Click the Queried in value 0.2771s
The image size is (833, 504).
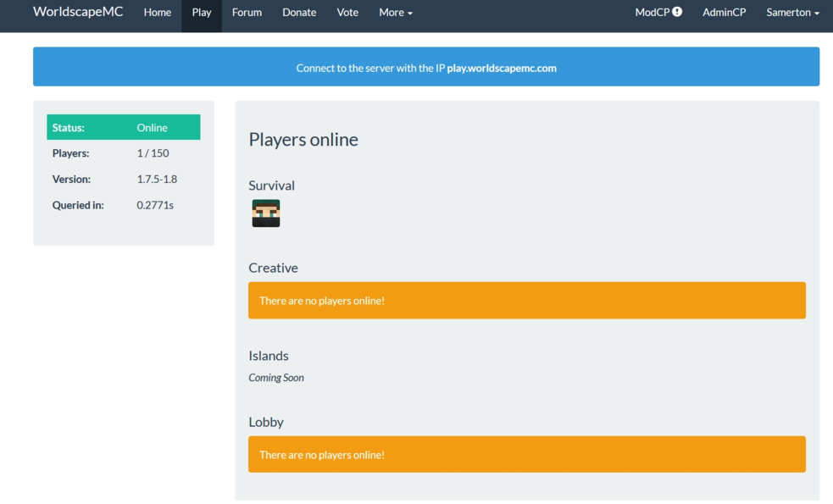(x=155, y=205)
